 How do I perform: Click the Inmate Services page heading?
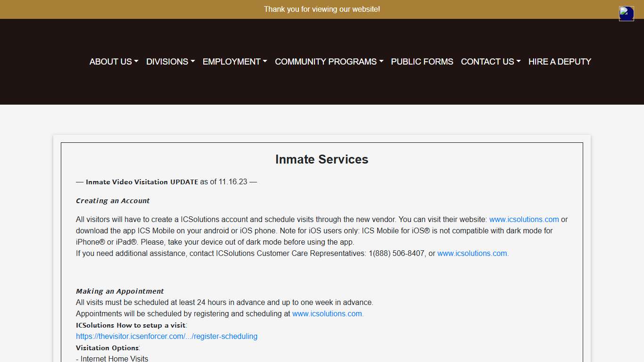click(x=322, y=159)
